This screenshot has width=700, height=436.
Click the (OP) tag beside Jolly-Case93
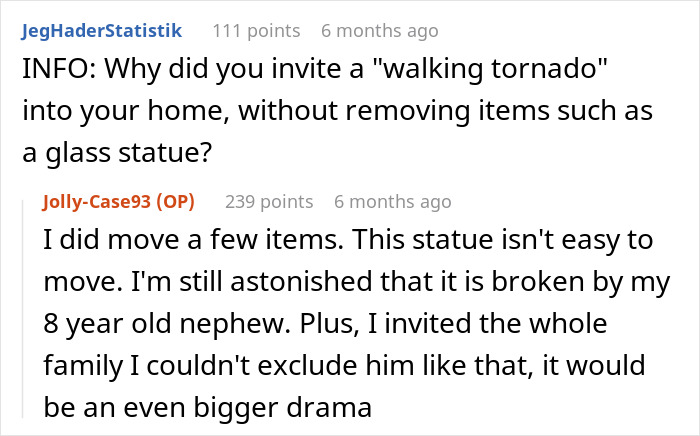174,201
